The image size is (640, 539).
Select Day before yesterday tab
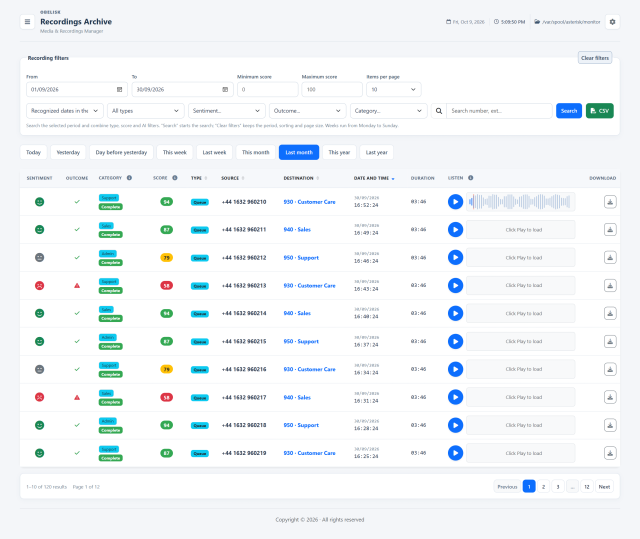121,152
